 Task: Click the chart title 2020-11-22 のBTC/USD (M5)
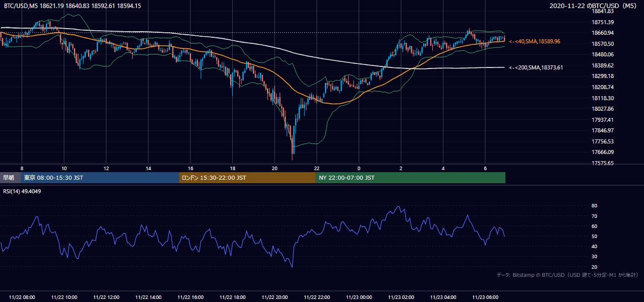point(594,6)
